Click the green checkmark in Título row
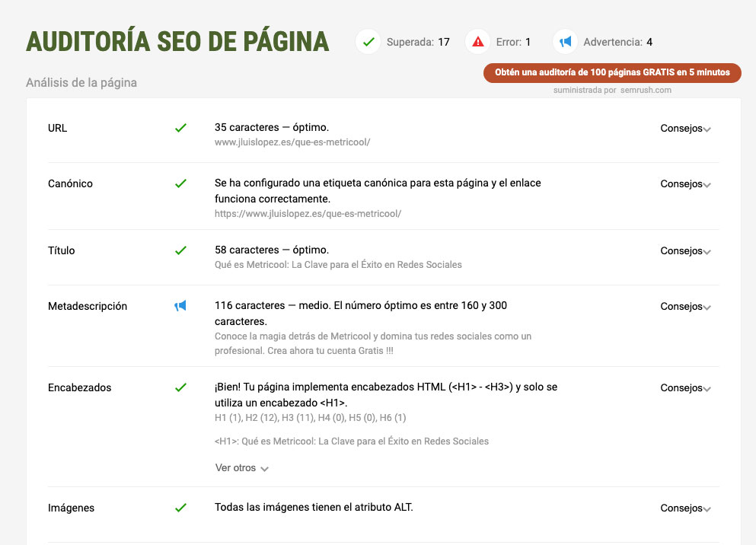Image resolution: width=756 pixels, height=545 pixels. [x=180, y=250]
